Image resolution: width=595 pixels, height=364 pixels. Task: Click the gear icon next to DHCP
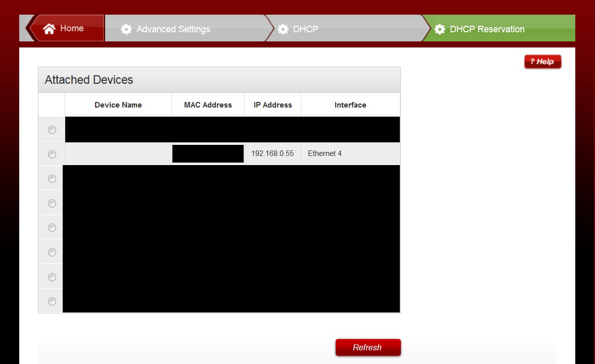[283, 29]
